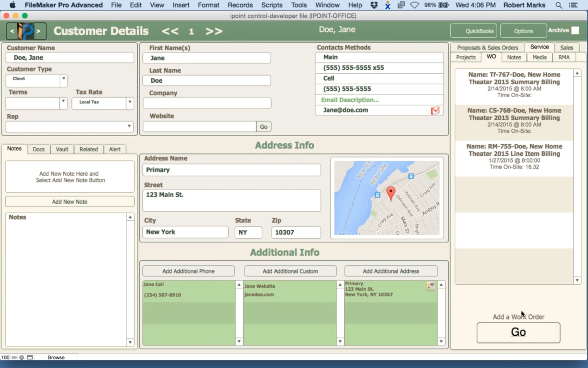Click the iPoint logo home icon
Viewport: 588px width, 368px height.
(26, 31)
